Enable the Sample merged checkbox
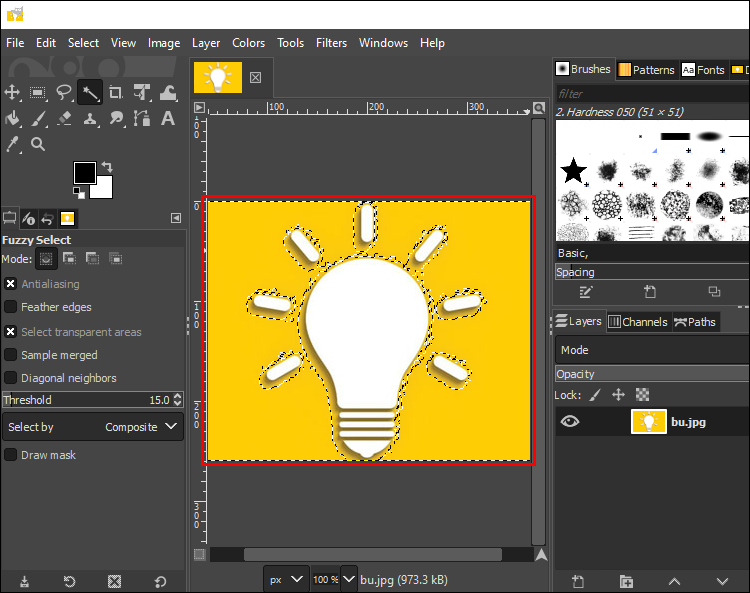The width and height of the screenshot is (750, 593). 11,355
